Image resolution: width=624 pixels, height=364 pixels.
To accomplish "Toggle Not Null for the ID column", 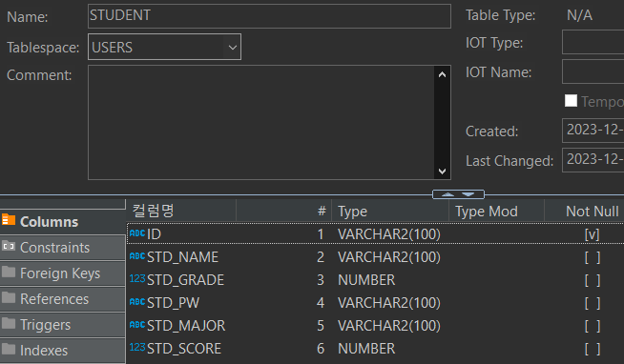I will (592, 234).
